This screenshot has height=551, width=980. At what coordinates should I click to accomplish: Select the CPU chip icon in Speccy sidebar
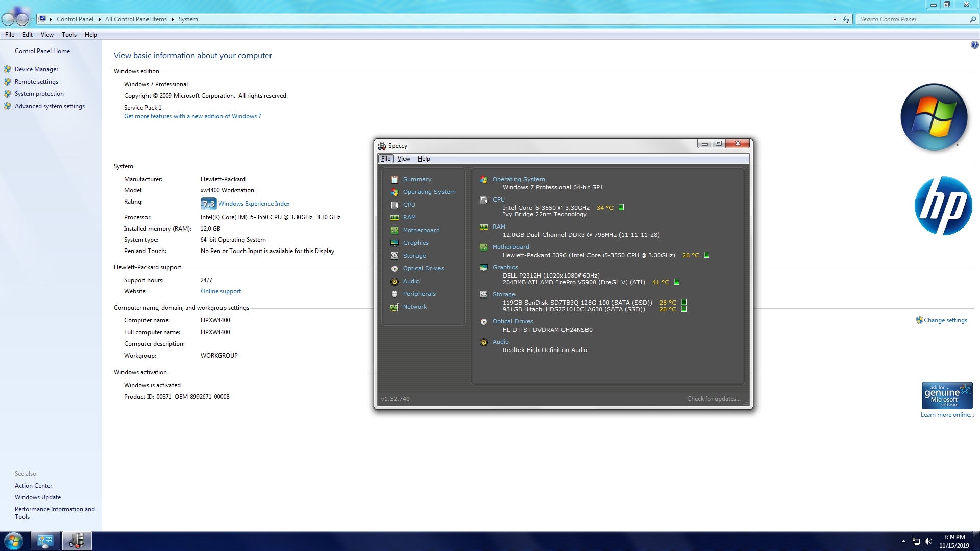pos(395,205)
